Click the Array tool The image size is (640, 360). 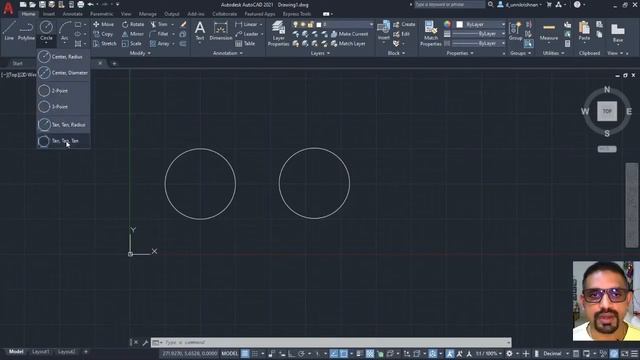159,44
